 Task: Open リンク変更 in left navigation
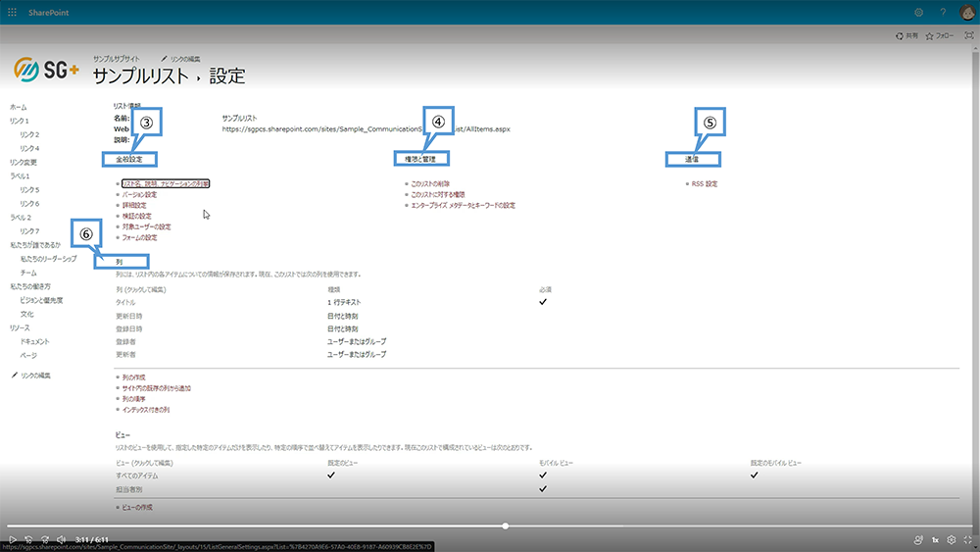point(24,162)
